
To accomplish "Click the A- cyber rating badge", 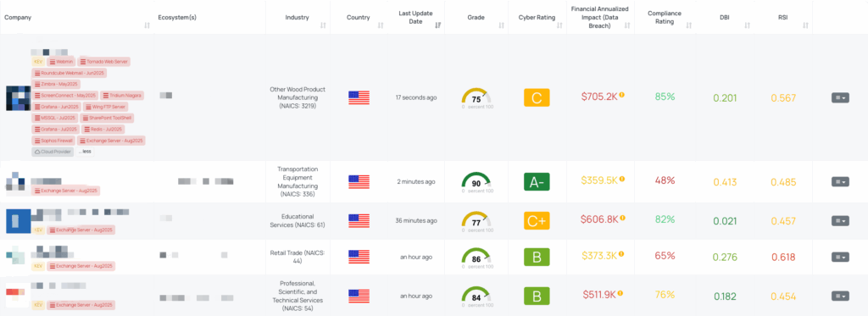I will coord(537,181).
